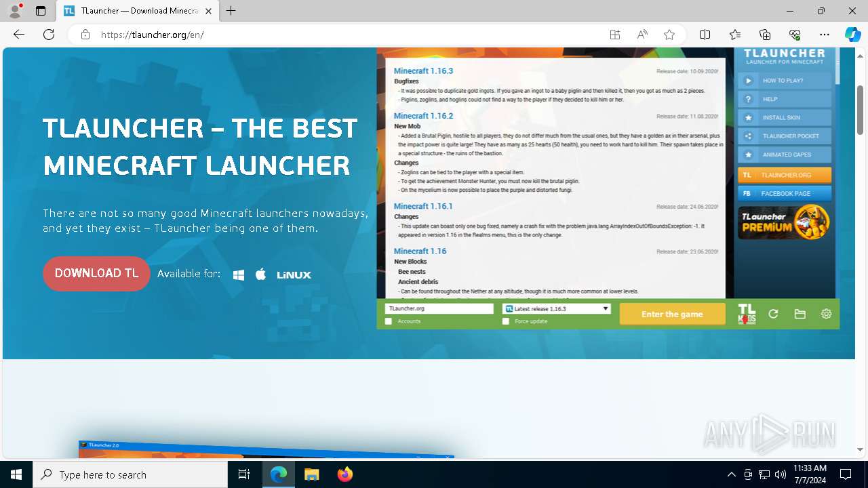The width and height of the screenshot is (868, 488).
Task: Select ANIMATED CAPES menu item
Action: point(785,155)
